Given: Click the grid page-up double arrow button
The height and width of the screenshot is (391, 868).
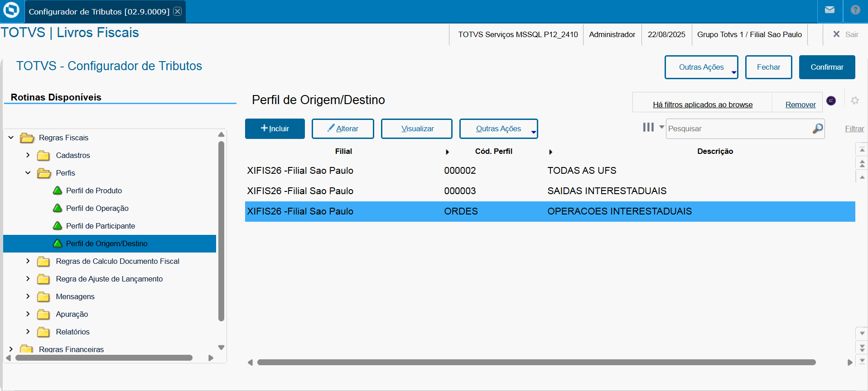Looking at the screenshot, I should 862,163.
